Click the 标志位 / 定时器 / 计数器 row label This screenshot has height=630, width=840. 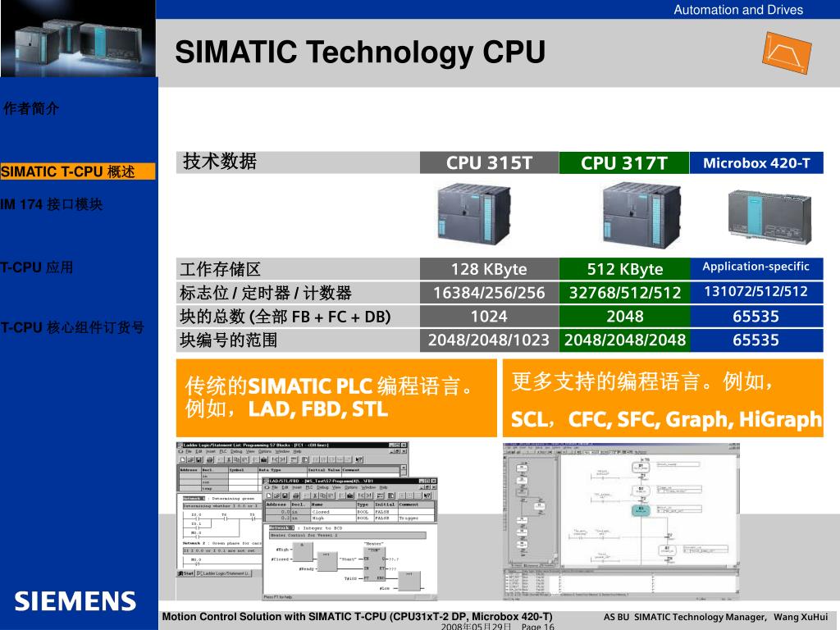pos(266,293)
